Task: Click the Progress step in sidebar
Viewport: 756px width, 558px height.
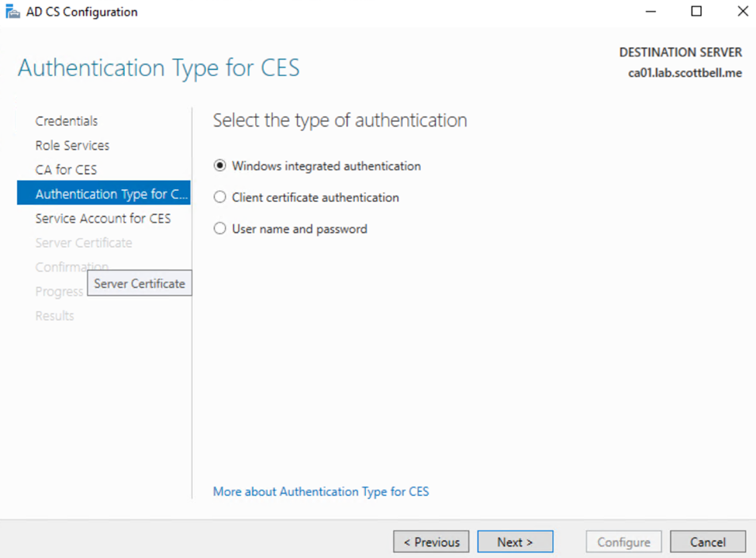Action: click(59, 292)
